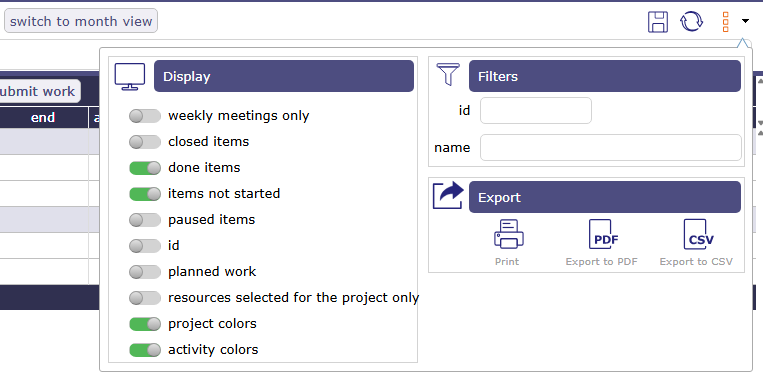Click the Print printer icon
Viewport: 763px width, 384px height.
pyautogui.click(x=509, y=234)
